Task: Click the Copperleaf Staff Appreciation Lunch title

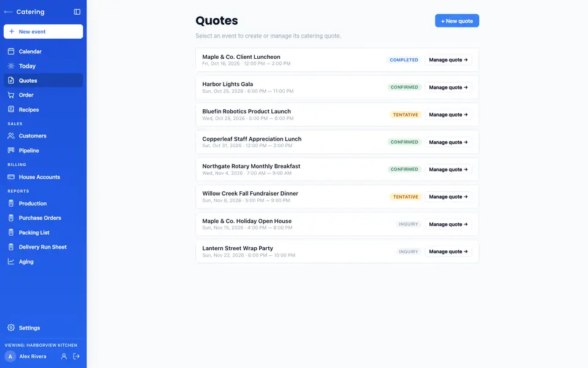Action: pyautogui.click(x=252, y=139)
